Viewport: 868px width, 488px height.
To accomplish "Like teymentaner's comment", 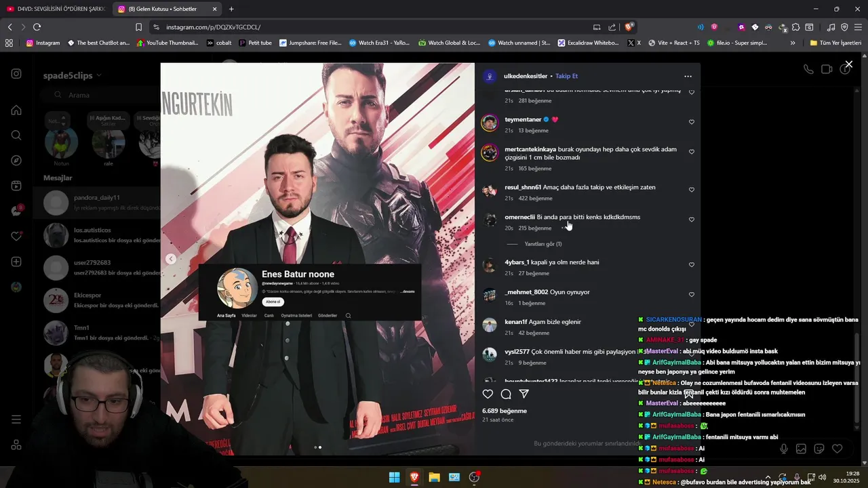I will click(x=692, y=122).
